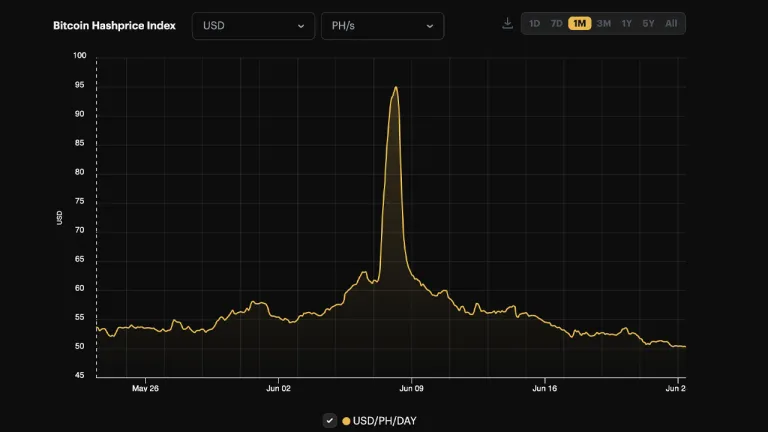Click the vertical USD axis title
This screenshot has height=432, width=768.
tap(59, 217)
